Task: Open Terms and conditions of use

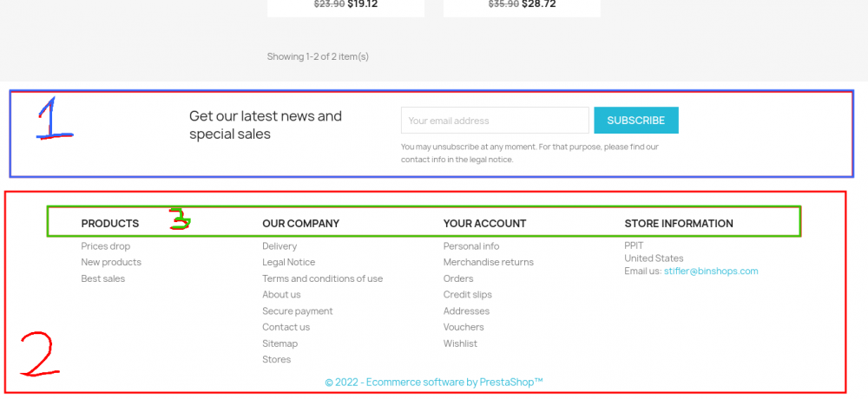Action: tap(322, 278)
